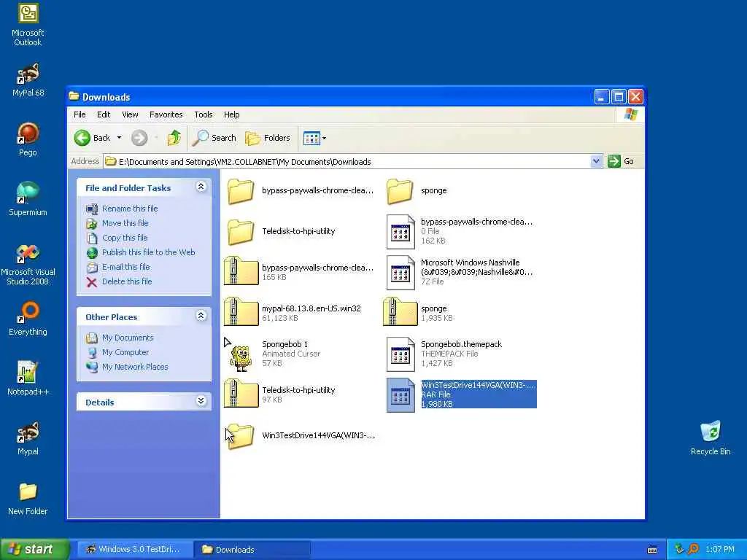Collapse the Other Places panel

point(201,316)
